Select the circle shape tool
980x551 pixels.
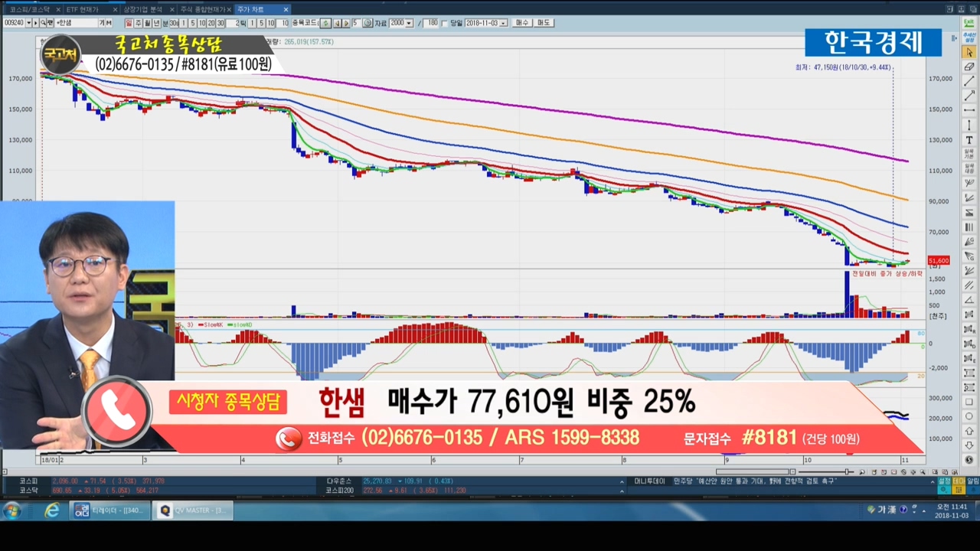tap(969, 417)
